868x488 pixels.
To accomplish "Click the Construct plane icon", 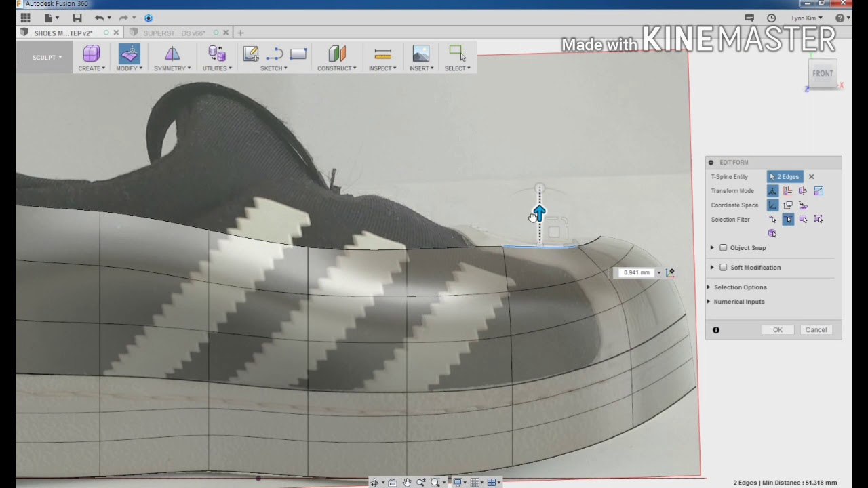I will click(x=337, y=54).
